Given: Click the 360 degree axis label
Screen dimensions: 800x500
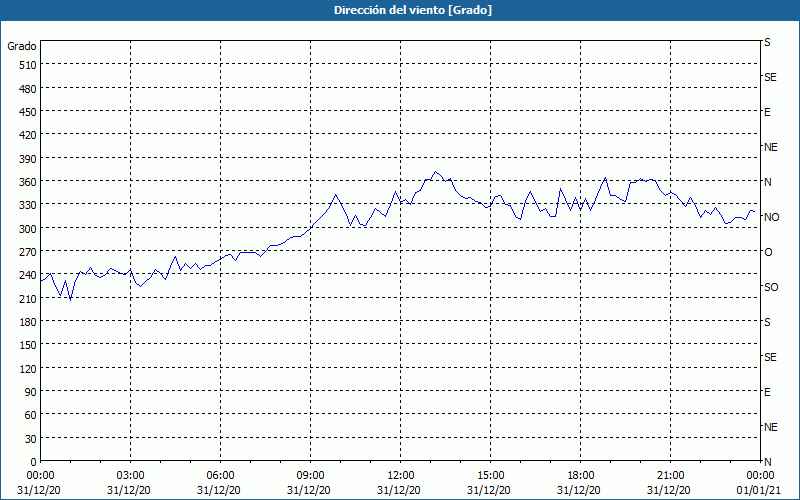Looking at the screenshot, I should pyautogui.click(x=29, y=182).
